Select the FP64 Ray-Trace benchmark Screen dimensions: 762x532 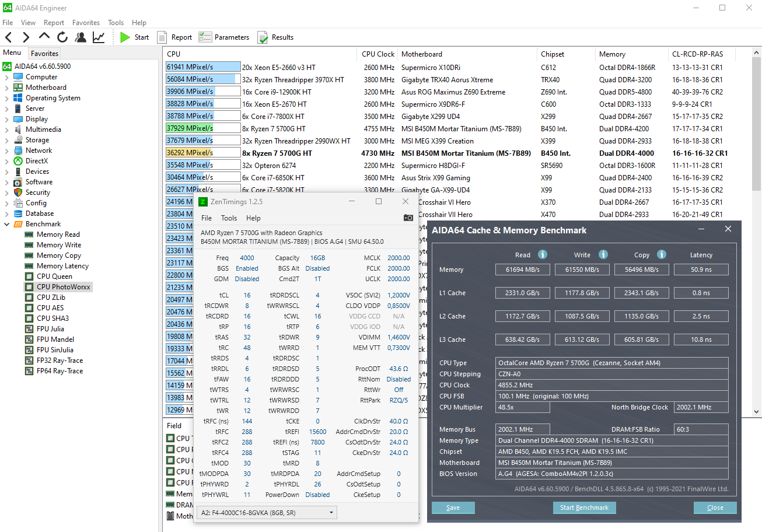coord(60,371)
